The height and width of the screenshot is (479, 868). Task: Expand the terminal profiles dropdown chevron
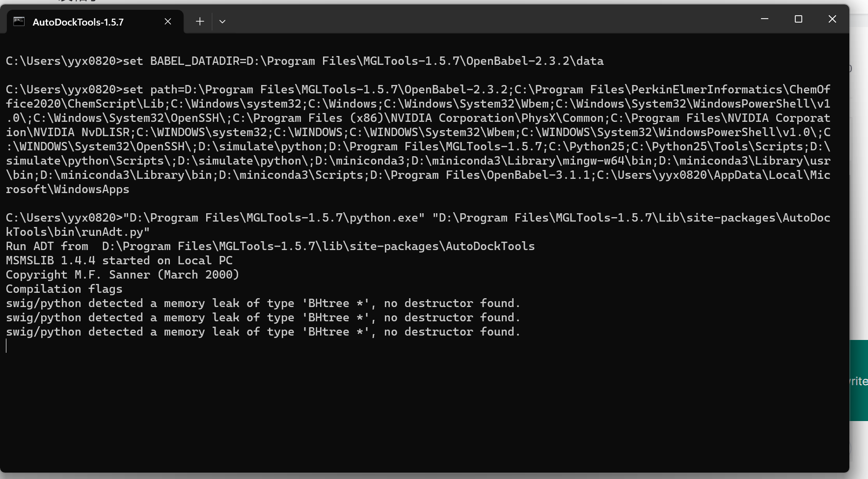pyautogui.click(x=222, y=22)
